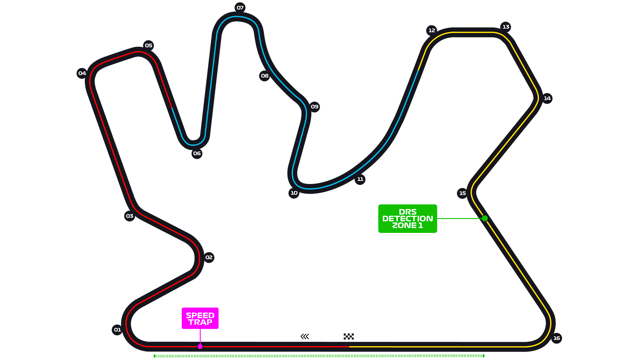Screen dimensions: 644x362
Task: Click the magenta speed trap dot
Action: pos(200,347)
